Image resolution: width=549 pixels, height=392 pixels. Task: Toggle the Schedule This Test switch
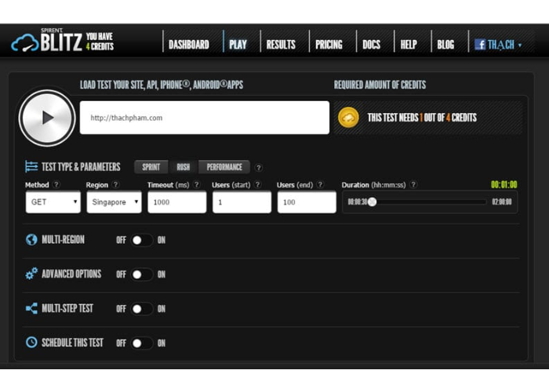click(x=141, y=343)
